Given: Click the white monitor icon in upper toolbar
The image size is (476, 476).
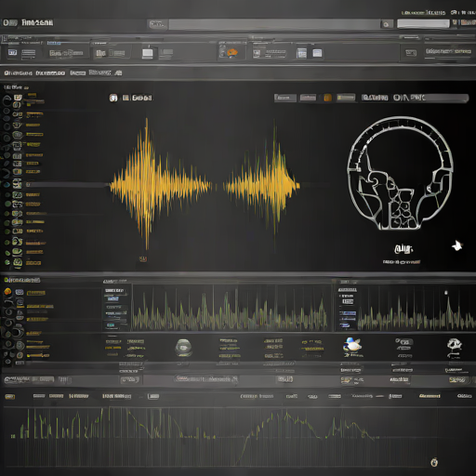Looking at the screenshot, I should tap(148, 52).
